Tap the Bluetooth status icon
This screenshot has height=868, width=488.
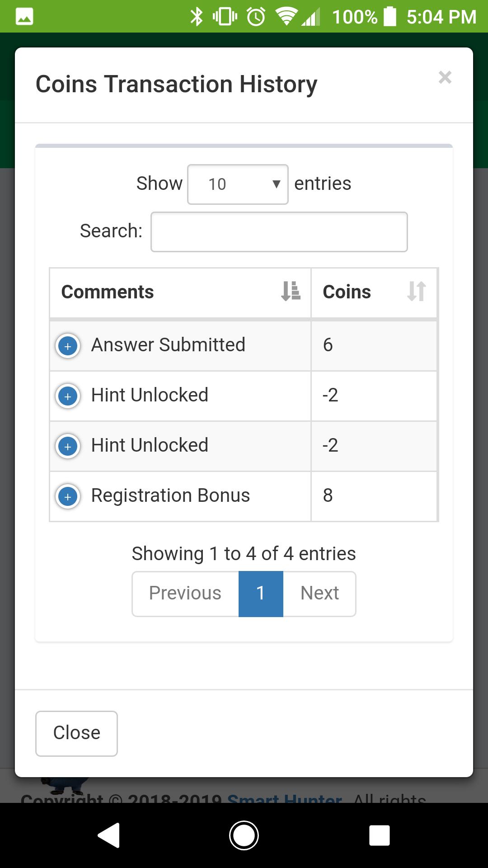coord(197,17)
